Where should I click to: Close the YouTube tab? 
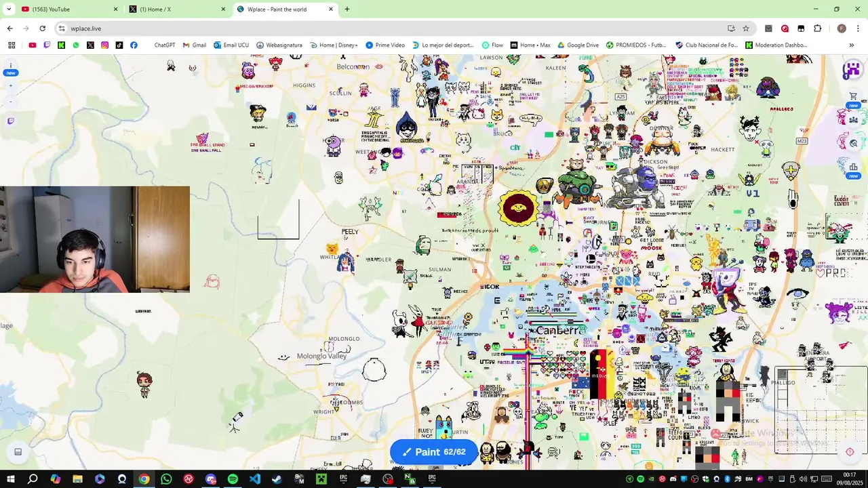coord(115,9)
